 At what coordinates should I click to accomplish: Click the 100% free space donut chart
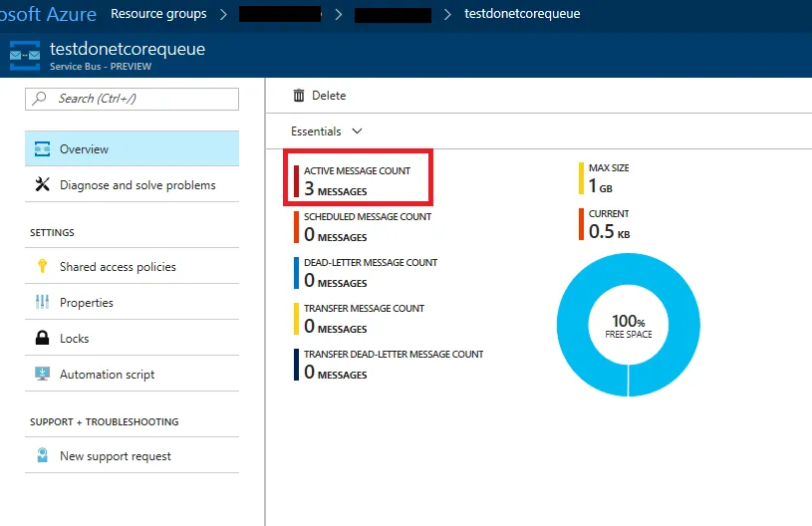628,325
